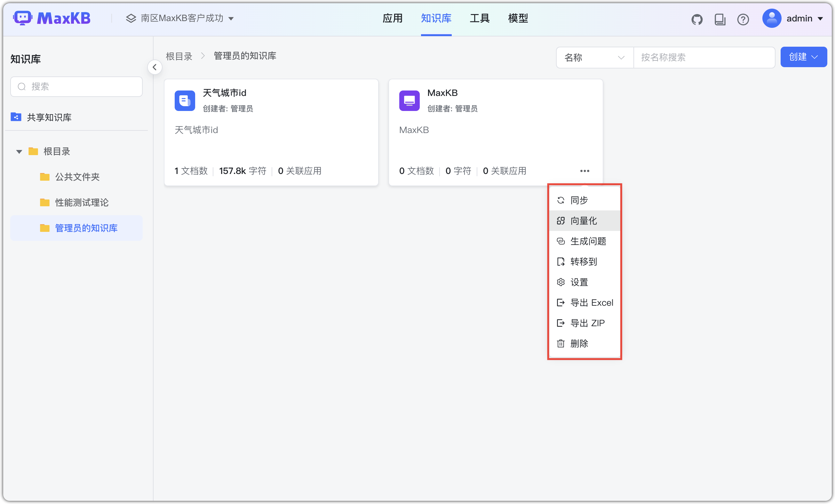
Task: Click 157.8k 字符 on 天气城市id card
Action: pos(243,171)
